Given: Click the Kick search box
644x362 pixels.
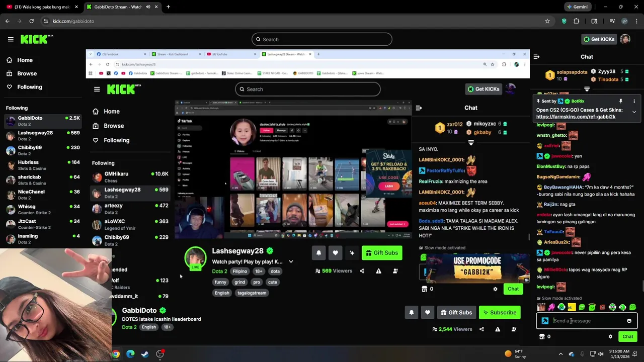Looking at the screenshot, I should [x=322, y=39].
